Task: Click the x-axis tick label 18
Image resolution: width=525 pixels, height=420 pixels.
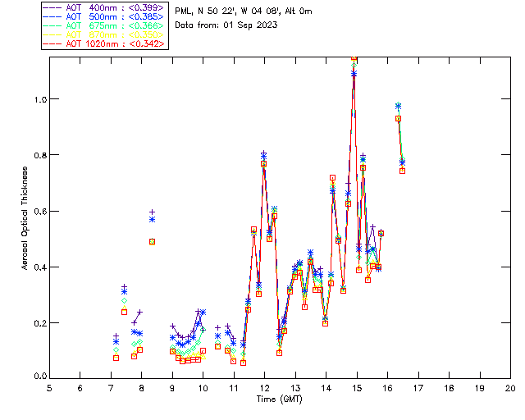Action: (449, 388)
